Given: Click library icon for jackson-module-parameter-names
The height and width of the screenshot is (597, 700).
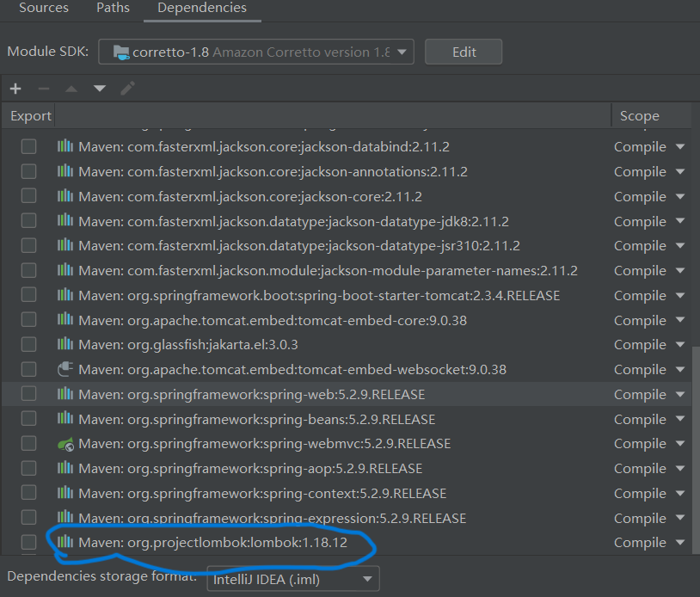Looking at the screenshot, I should coord(65,270).
